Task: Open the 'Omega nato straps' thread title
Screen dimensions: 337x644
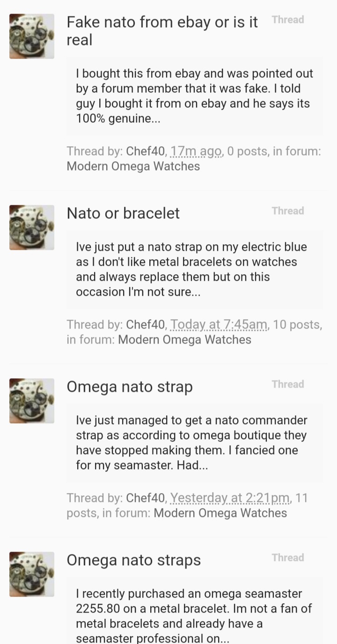Action: coord(133,560)
